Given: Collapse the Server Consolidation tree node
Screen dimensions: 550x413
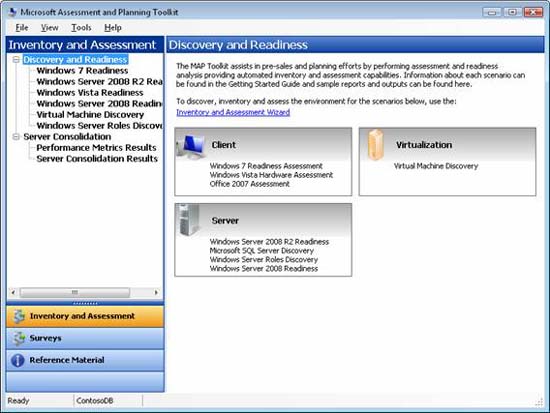Looking at the screenshot, I should (16, 136).
